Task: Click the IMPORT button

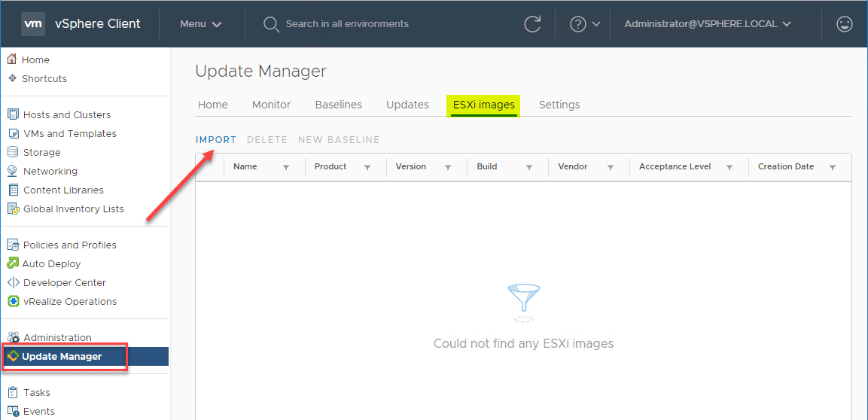Action: (216, 140)
